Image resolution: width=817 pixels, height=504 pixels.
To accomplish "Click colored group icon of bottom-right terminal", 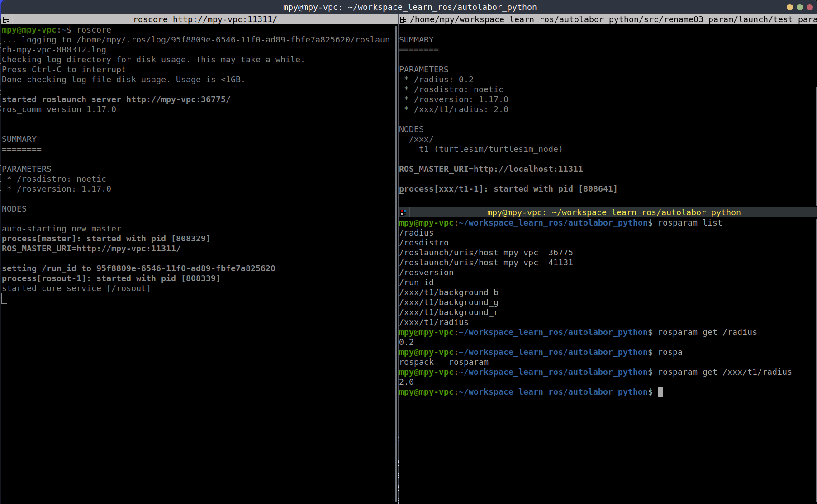I will click(403, 212).
